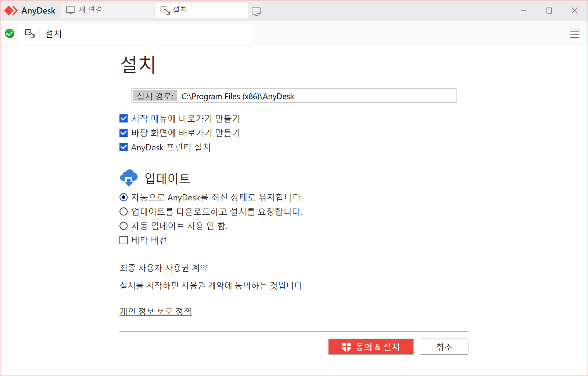The height and width of the screenshot is (376, 588).
Task: Select 자동으로 AnyDesk를 최신 상태로 유지합니다 radio
Action: tap(123, 197)
